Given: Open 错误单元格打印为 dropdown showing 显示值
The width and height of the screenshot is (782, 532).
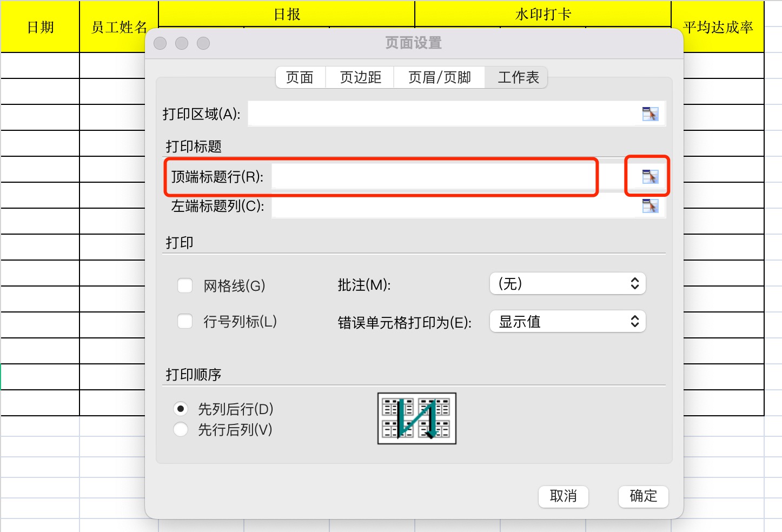Looking at the screenshot, I should click(x=568, y=322).
